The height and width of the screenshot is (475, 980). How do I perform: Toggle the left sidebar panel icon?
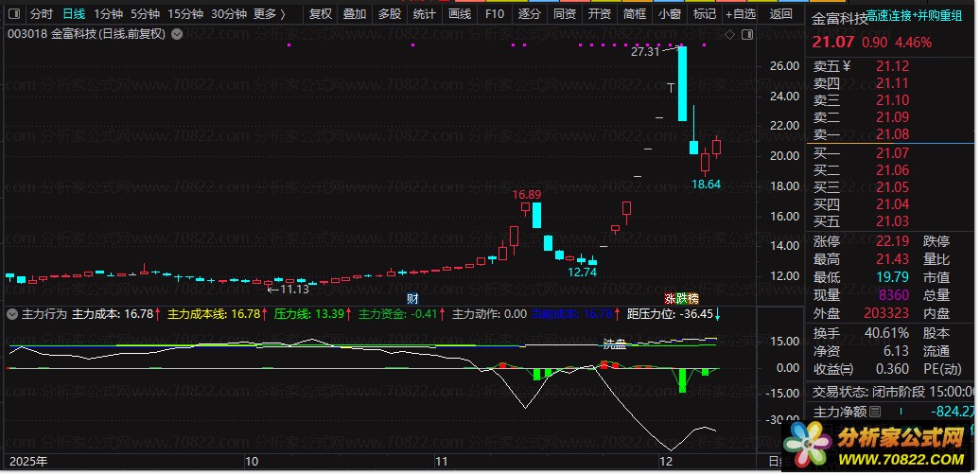(16, 14)
